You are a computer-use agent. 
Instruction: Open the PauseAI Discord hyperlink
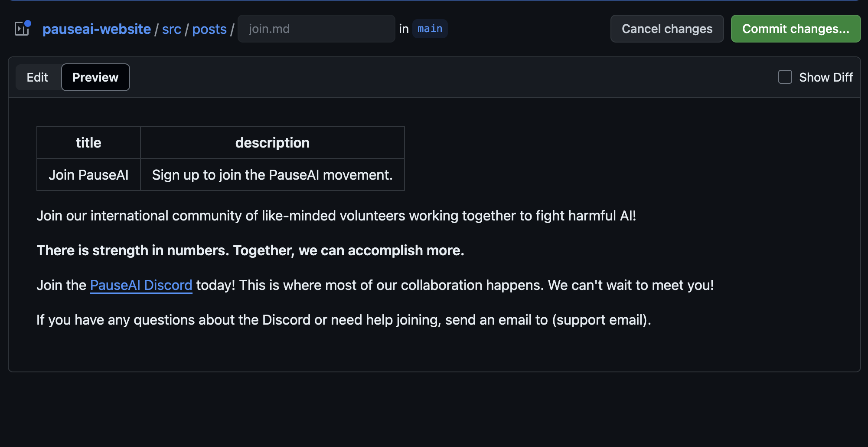(141, 285)
